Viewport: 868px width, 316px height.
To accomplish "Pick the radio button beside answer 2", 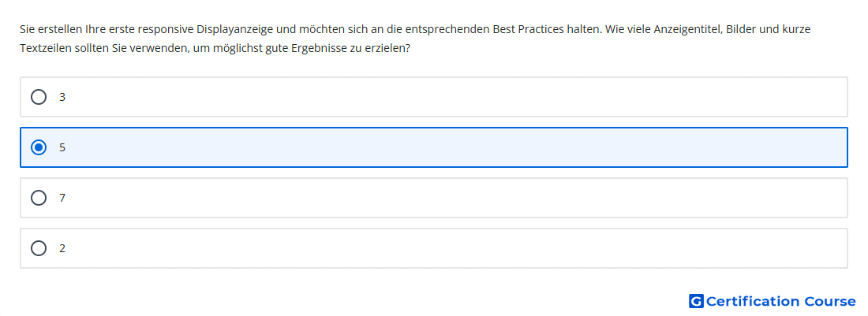I will click(x=39, y=248).
